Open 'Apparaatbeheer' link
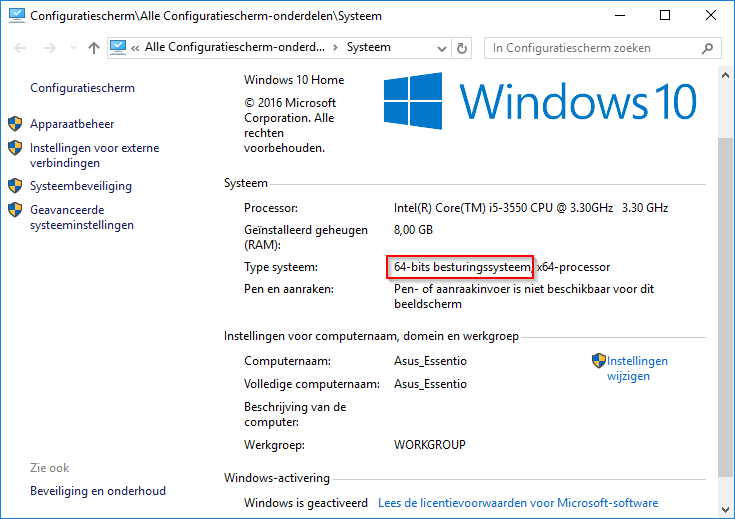Screen dimensions: 735x519 [x=72, y=124]
